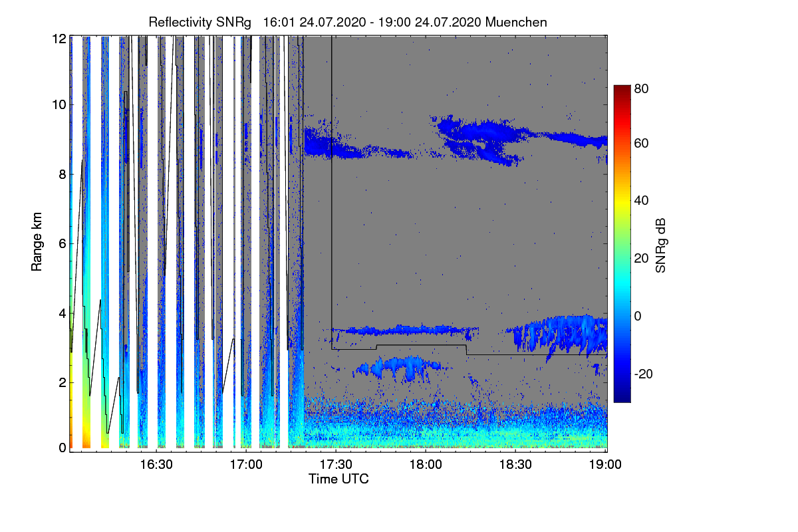Click the plot title 'Reflectivity SNRg'

click(200, 22)
